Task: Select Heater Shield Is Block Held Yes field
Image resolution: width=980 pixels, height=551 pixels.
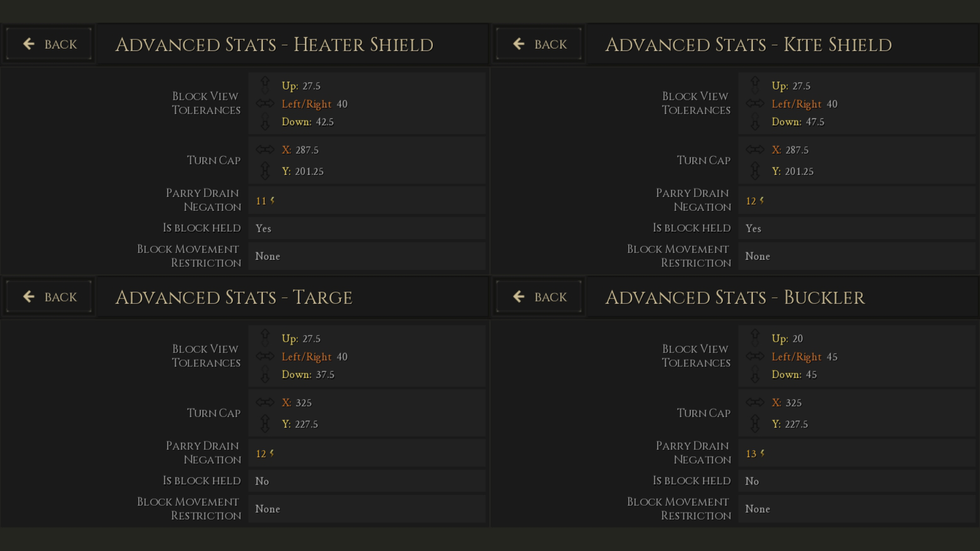Action: [367, 228]
